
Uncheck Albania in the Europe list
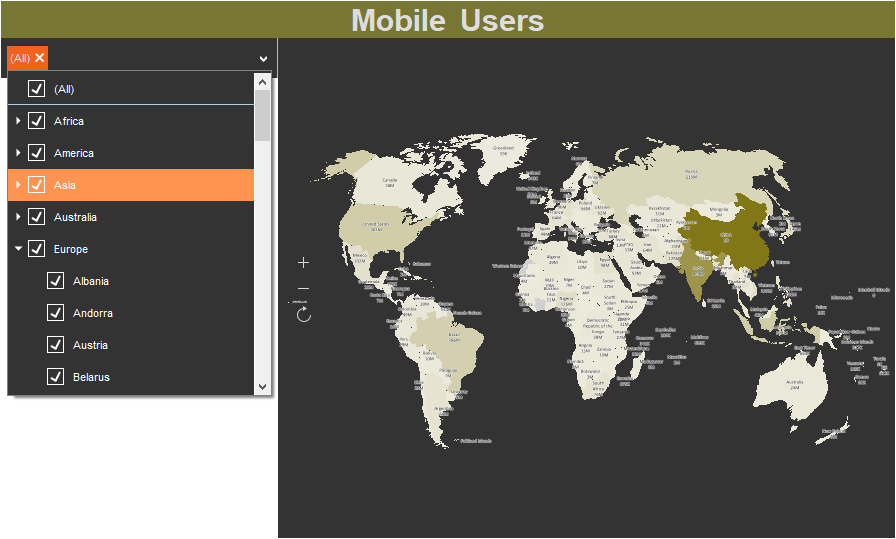56,281
